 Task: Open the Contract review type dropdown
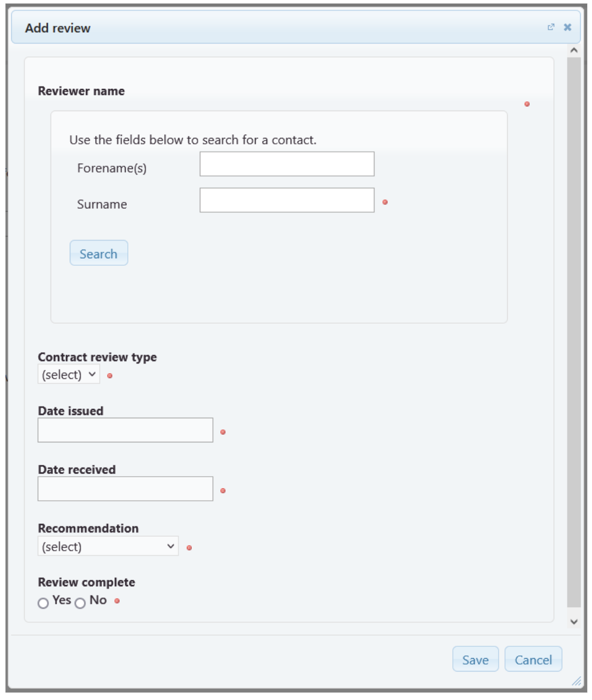69,375
